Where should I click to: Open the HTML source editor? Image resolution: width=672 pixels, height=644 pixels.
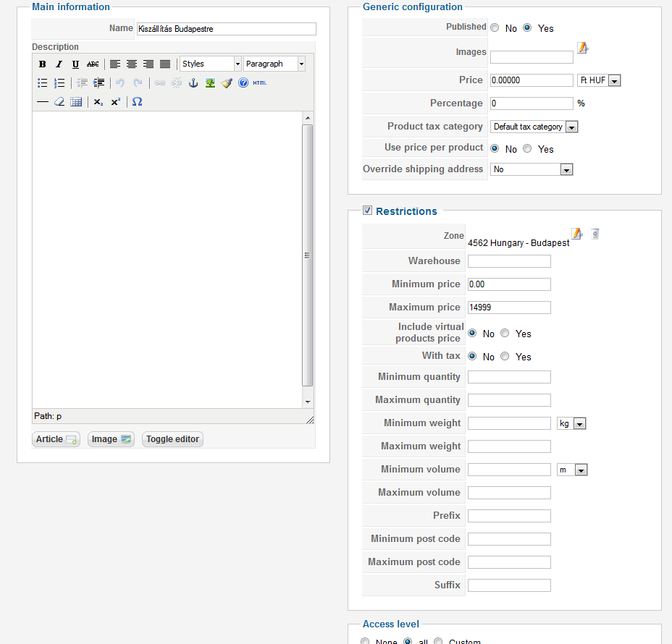(x=260, y=83)
